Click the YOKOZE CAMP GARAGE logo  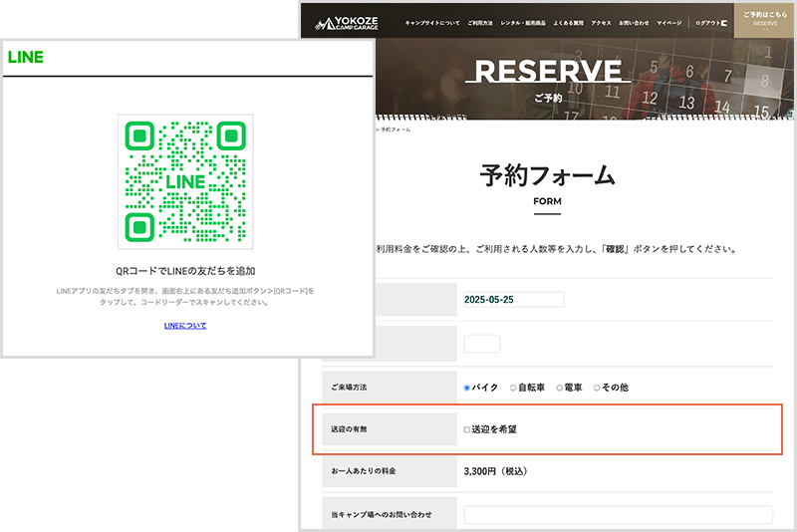[x=346, y=23]
